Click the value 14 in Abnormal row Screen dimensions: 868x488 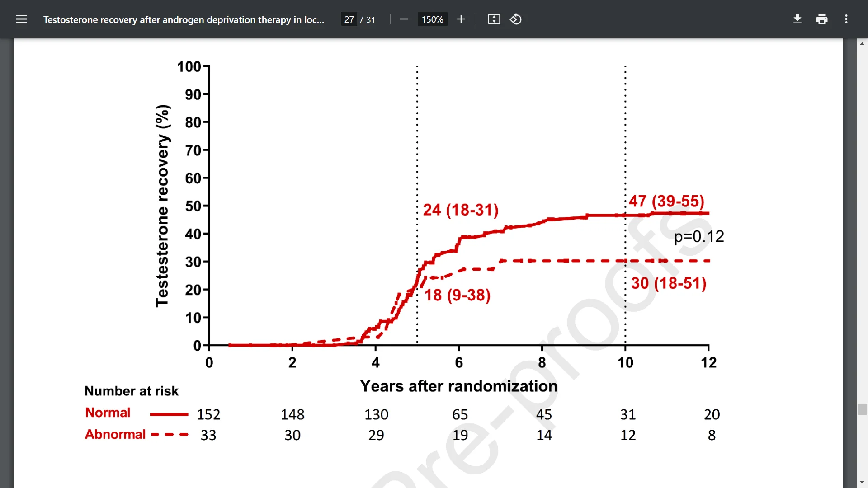[x=544, y=435]
